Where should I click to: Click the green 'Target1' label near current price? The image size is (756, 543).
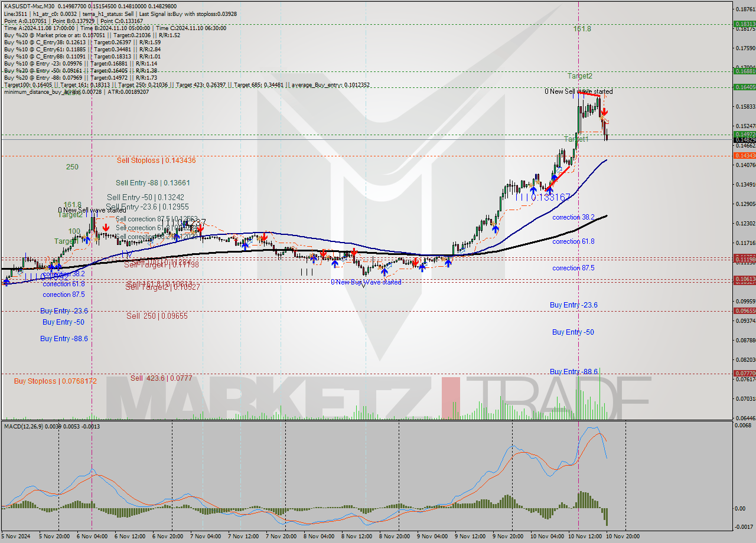click(576, 139)
